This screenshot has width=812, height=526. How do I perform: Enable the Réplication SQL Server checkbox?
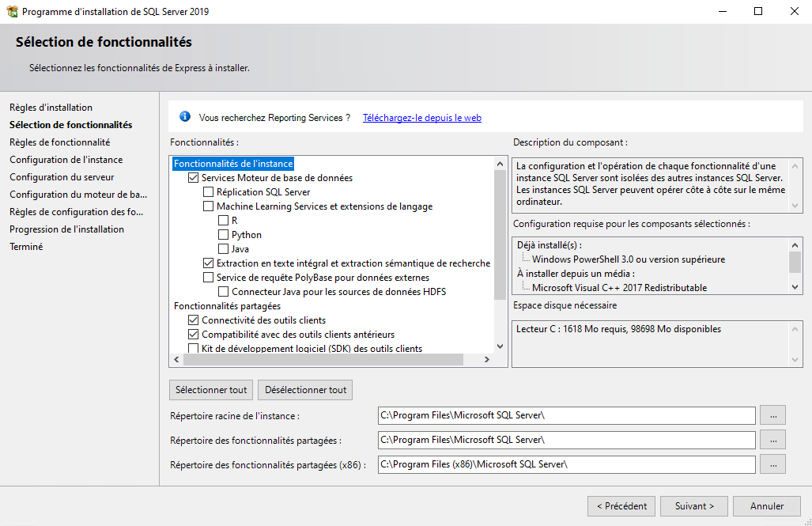(209, 192)
